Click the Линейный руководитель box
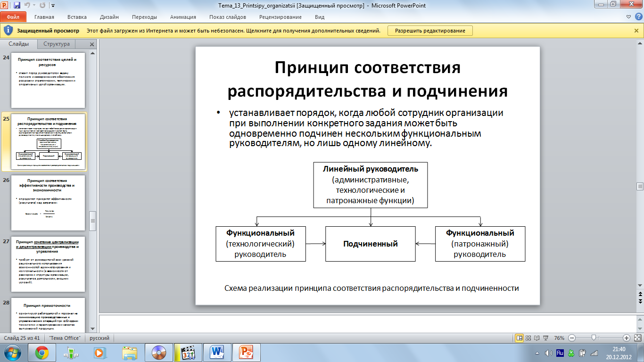This screenshot has width=644, height=362. [371, 185]
